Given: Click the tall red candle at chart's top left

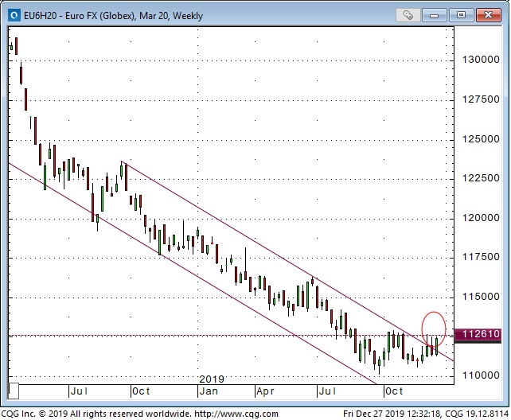Looking at the screenshot, I should 16,46.
